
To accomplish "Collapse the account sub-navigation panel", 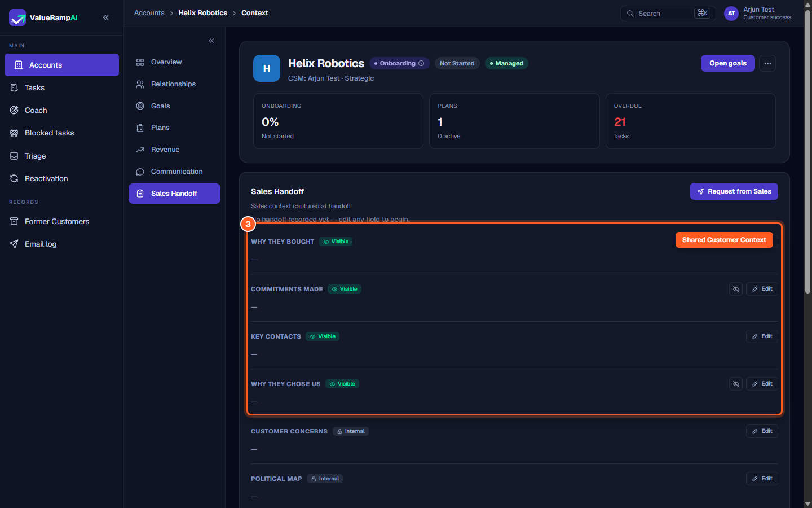I will (x=211, y=41).
